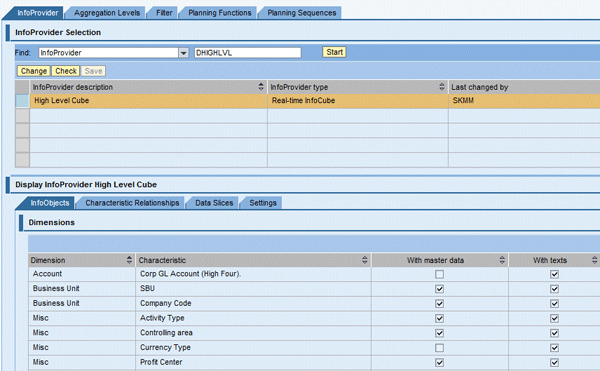Sort the With master data column arrows
Image resolution: width=600 pixels, height=371 pixels.
pos(502,260)
